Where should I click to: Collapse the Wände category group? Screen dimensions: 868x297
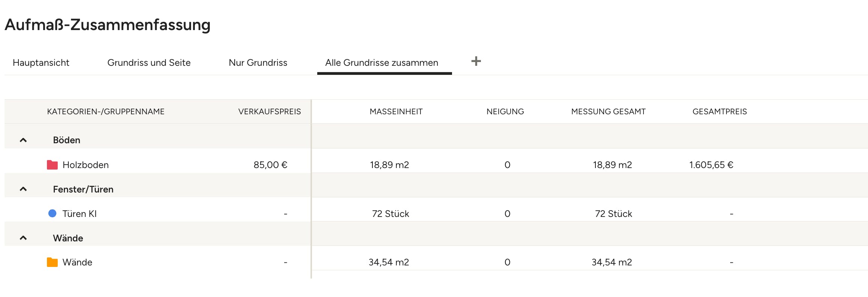click(23, 238)
